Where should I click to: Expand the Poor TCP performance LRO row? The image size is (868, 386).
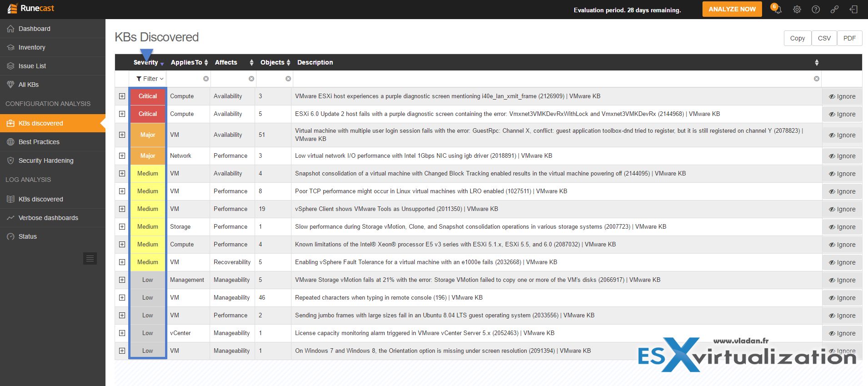pos(122,191)
